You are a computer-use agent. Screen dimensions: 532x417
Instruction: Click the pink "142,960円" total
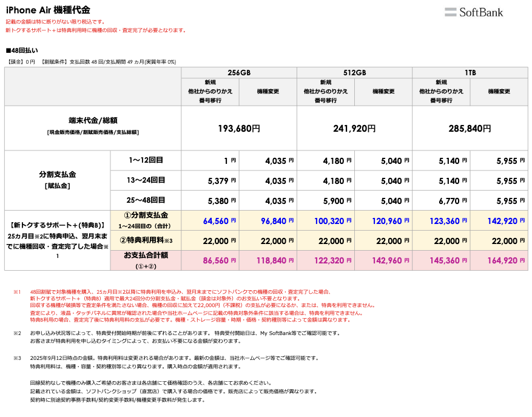click(391, 260)
